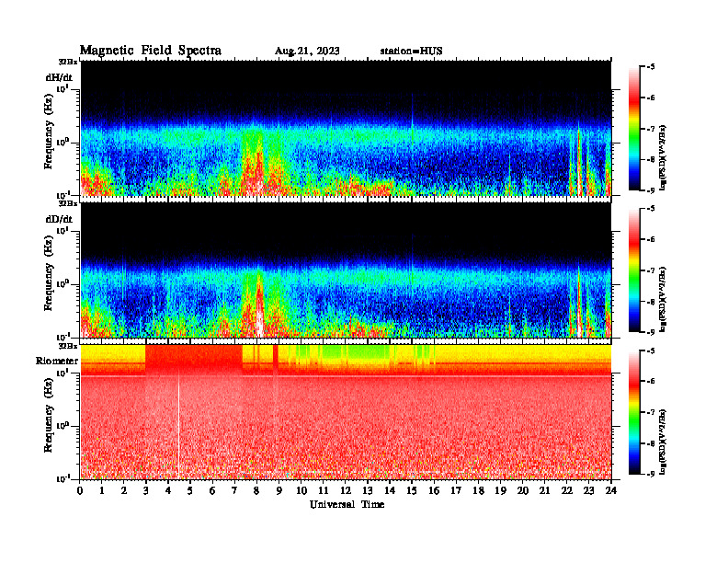The width and height of the screenshot is (728, 563).
Task: Click the time axis tick label "15"
Action: point(412,490)
